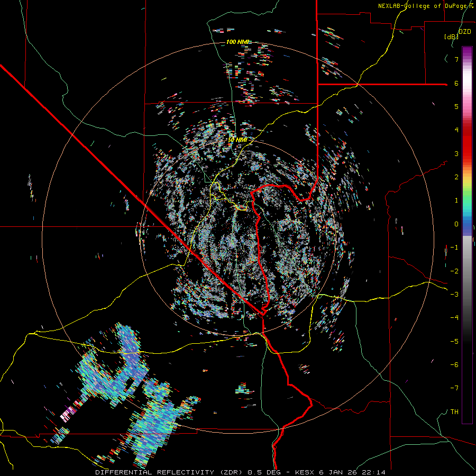Screen dimensions: 476x476
Task: Click the 6 value on the color scale
Action: pos(456,83)
